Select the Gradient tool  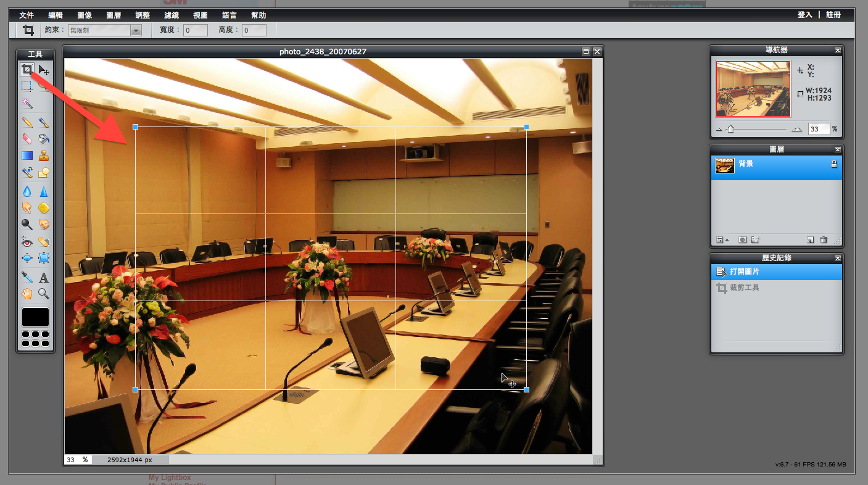[x=27, y=155]
